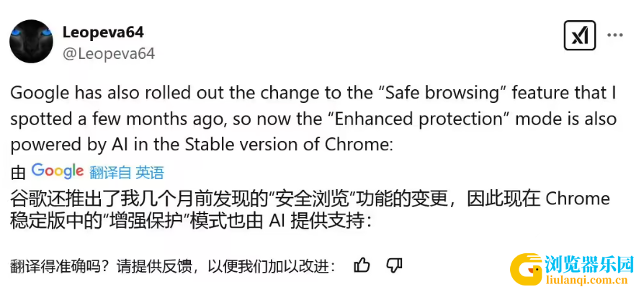Click the thumbs down translation feedback icon

394,265
